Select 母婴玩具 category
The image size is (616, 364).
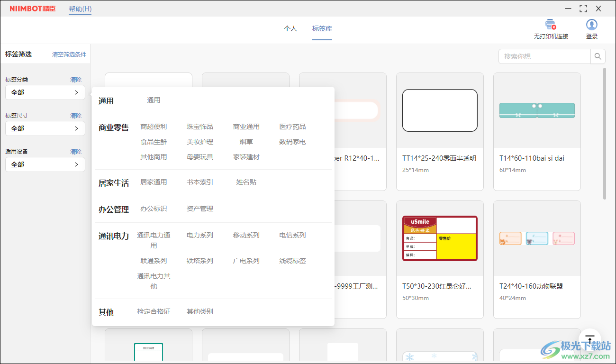pos(200,157)
